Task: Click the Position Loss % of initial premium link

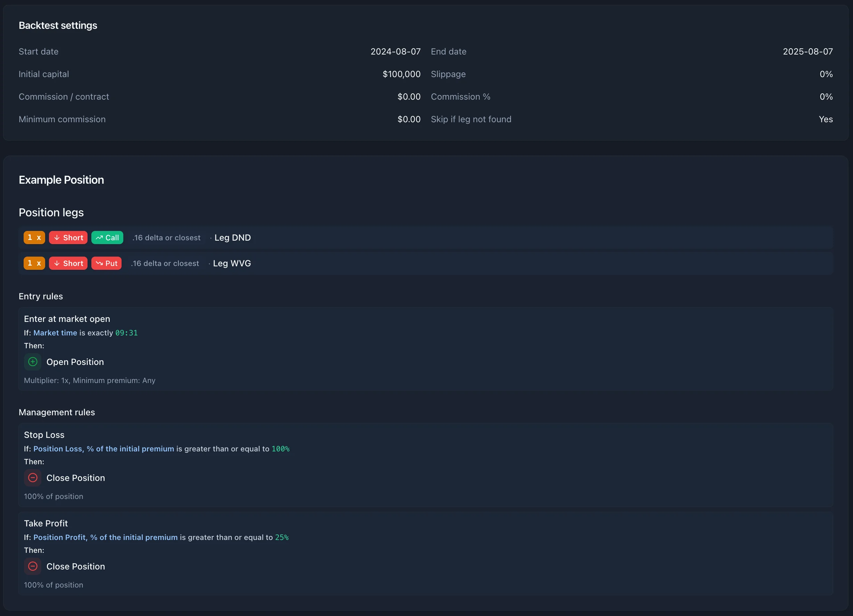Action: [103, 449]
